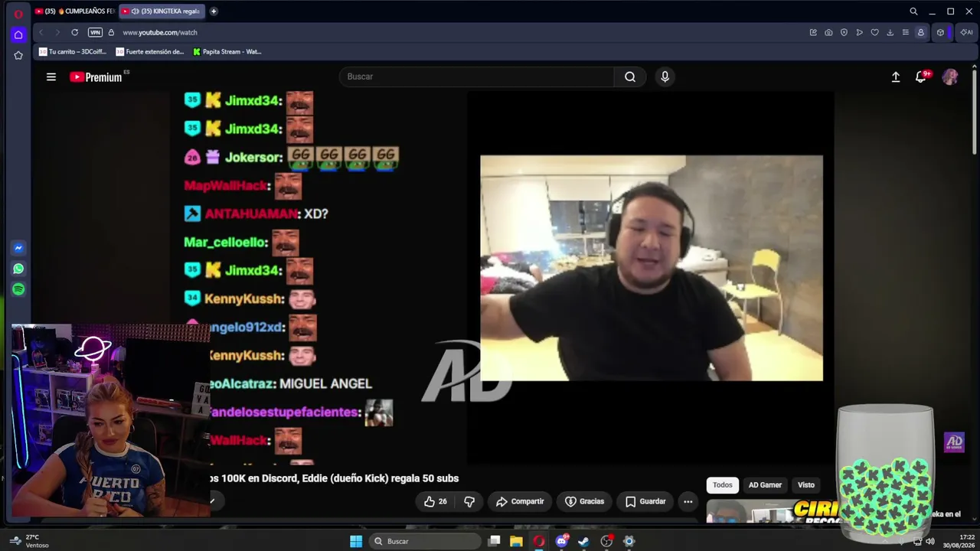Open Opera player/flow arrow icon
Image resolution: width=980 pixels, height=551 pixels.
click(859, 32)
